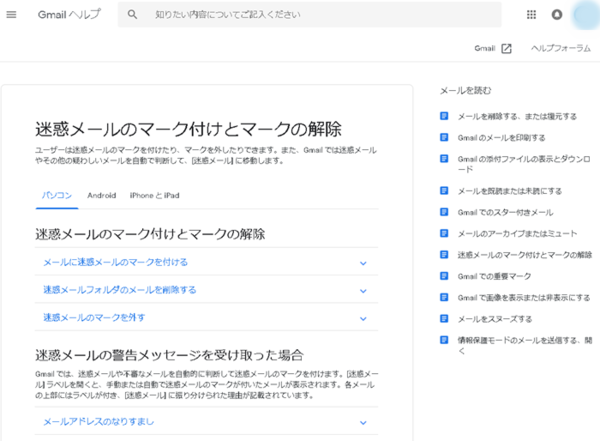This screenshot has width=600, height=441.
Task: Open Gmail でのスター付きメール article
Action: 504,212
